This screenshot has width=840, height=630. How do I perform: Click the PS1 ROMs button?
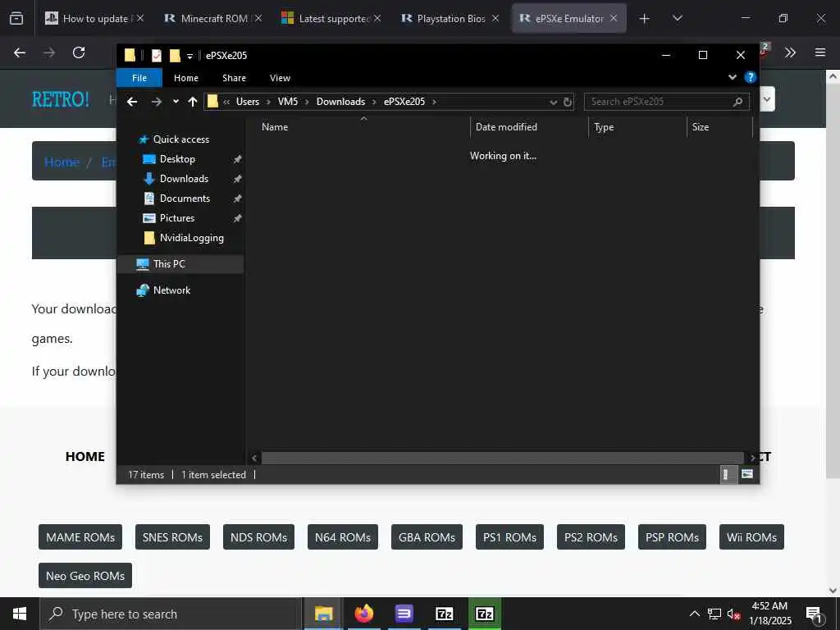(x=509, y=536)
